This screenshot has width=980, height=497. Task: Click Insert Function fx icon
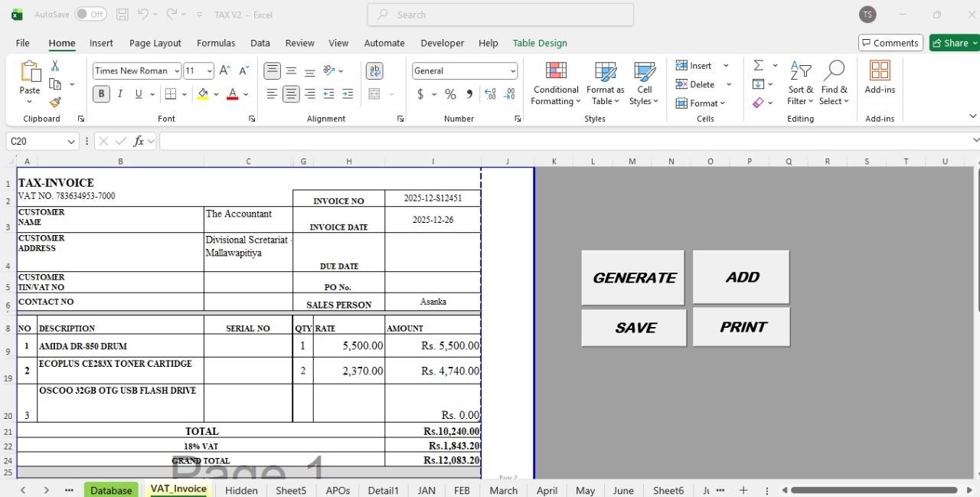pos(139,141)
